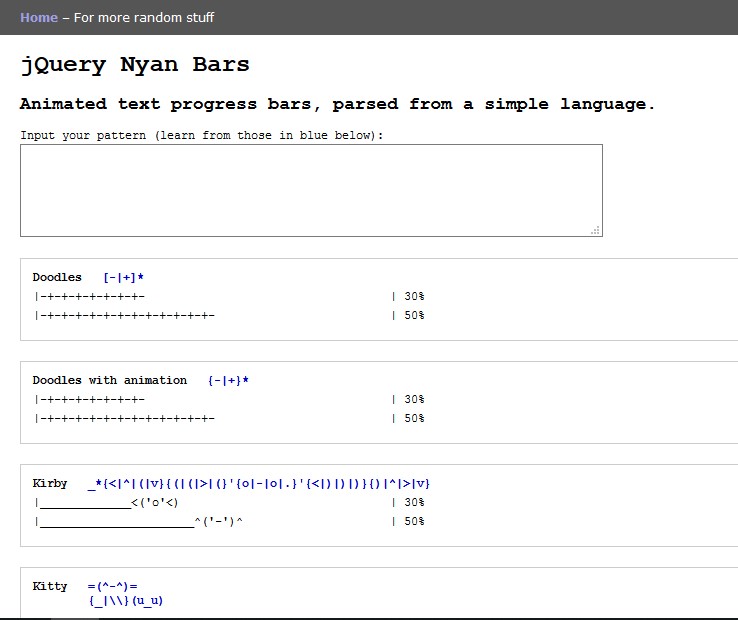Click the Home link in header
The height and width of the screenshot is (620, 738).
(x=39, y=17)
